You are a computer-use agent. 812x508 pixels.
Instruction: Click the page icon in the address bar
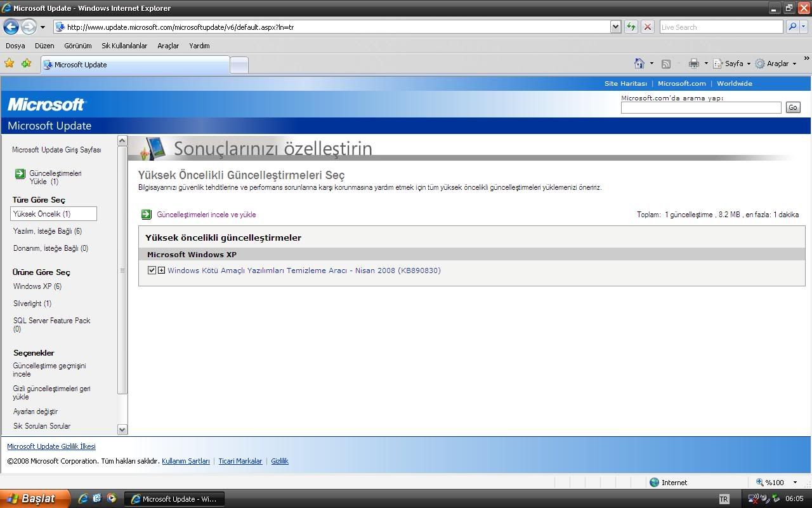click(60, 27)
